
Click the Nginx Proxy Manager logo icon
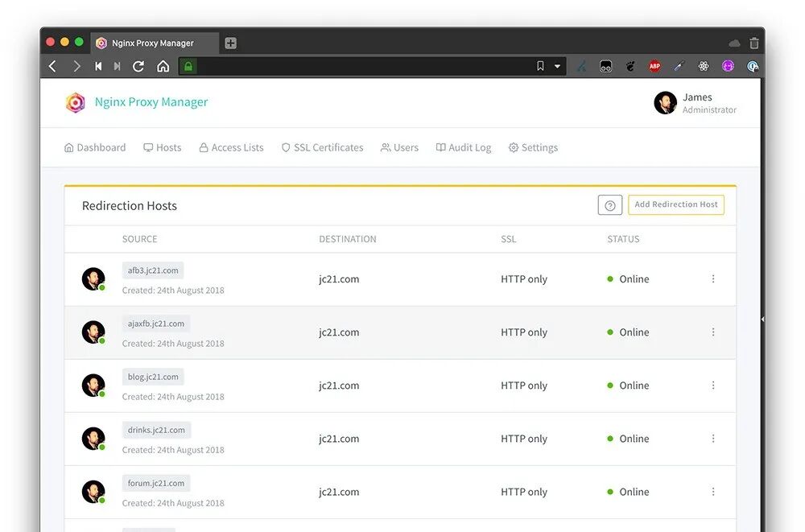pos(76,102)
